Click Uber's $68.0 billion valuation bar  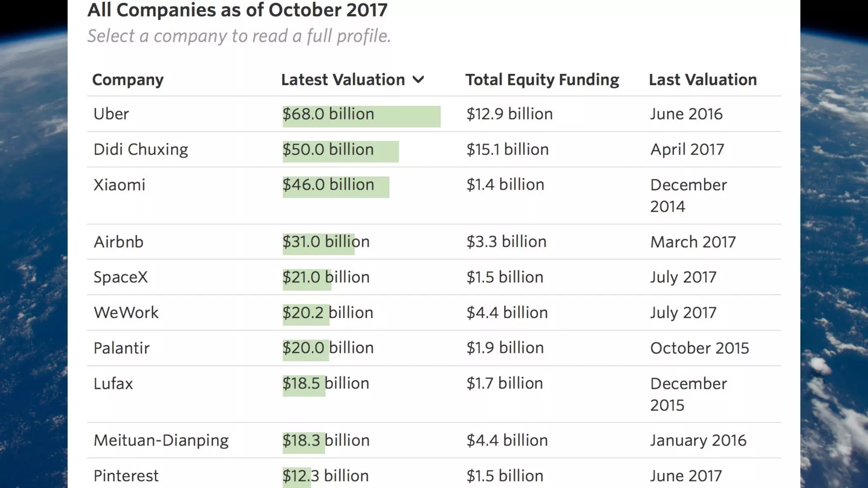pyautogui.click(x=361, y=116)
